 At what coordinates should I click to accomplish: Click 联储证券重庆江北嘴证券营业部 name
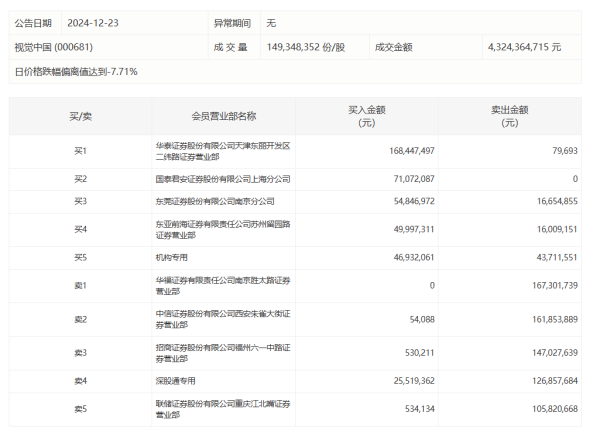tap(223, 409)
